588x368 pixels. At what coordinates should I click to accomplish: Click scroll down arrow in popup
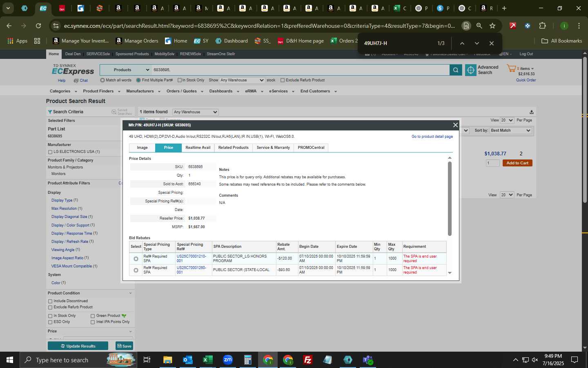click(450, 273)
